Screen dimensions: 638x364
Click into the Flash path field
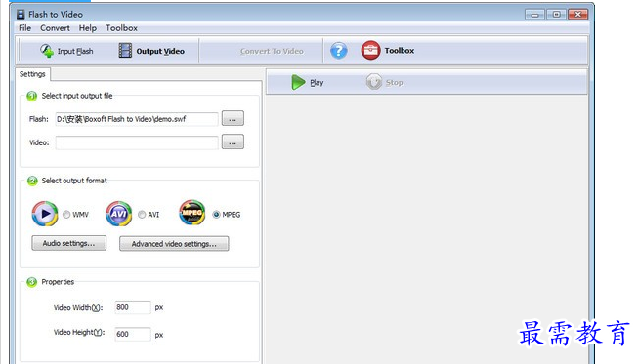137,119
